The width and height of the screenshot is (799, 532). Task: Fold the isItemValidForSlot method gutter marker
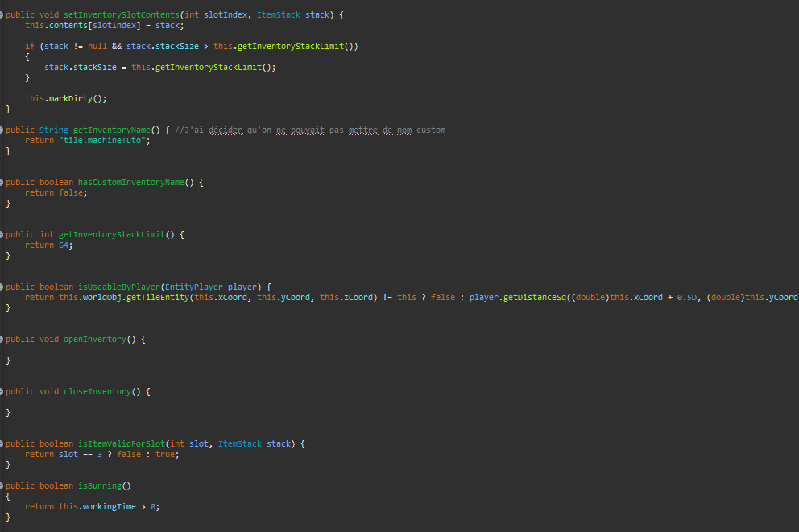(x=2, y=443)
